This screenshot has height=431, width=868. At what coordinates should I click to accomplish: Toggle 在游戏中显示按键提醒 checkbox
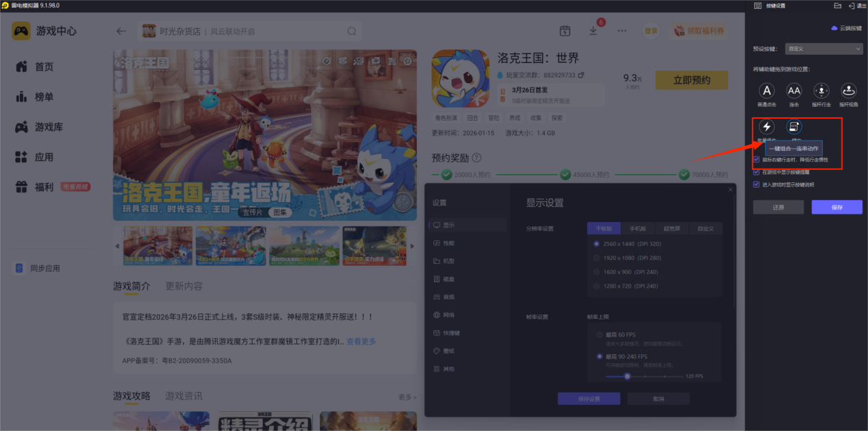click(756, 172)
